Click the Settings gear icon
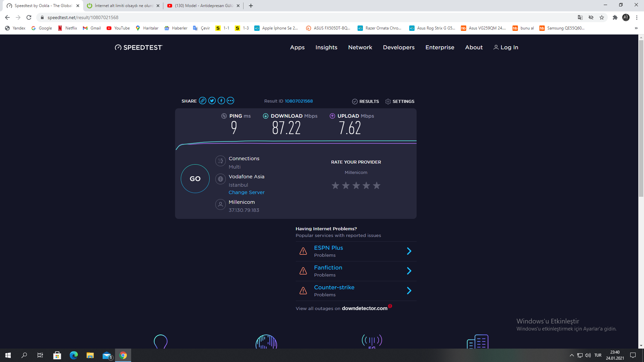 pyautogui.click(x=388, y=102)
